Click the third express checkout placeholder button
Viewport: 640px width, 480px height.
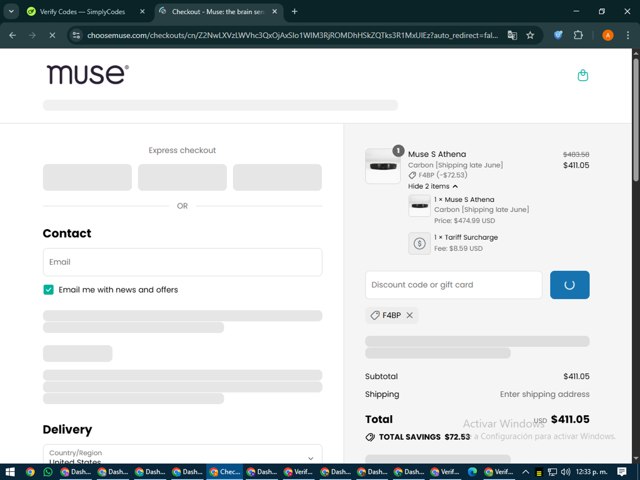[278, 177]
